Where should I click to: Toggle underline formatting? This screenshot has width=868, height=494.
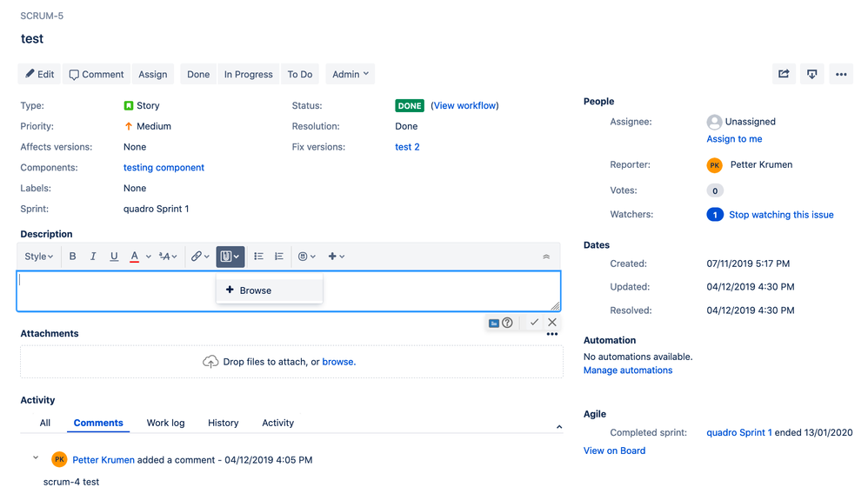click(x=114, y=257)
